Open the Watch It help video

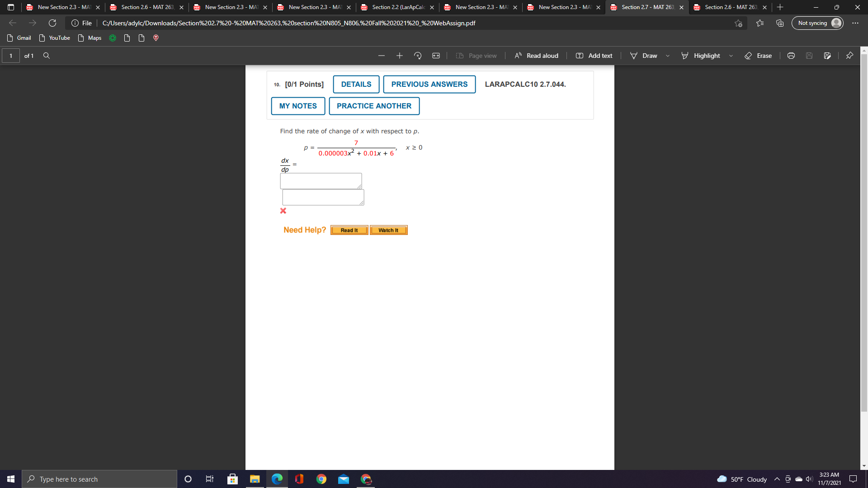388,230
